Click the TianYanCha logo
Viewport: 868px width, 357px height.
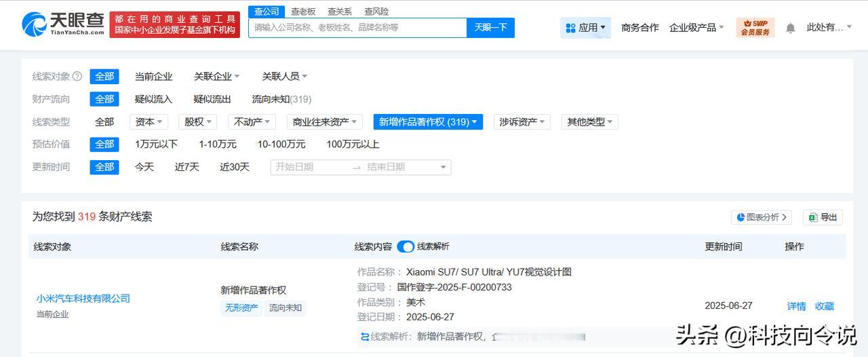click(x=63, y=24)
